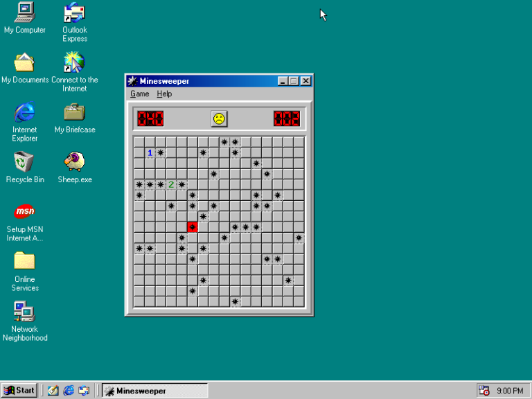The height and width of the screenshot is (399, 532).
Task: Select the My Briefcase icon
Action: click(x=75, y=118)
